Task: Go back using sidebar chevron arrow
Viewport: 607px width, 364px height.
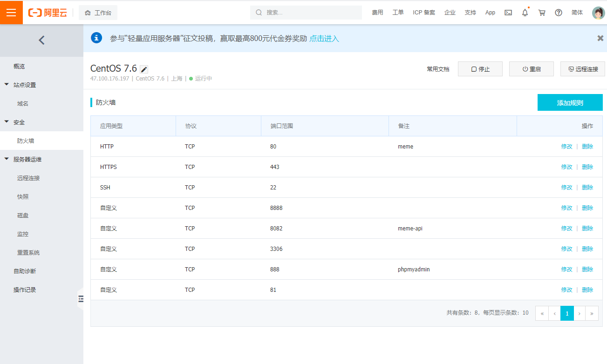Action: point(41,40)
